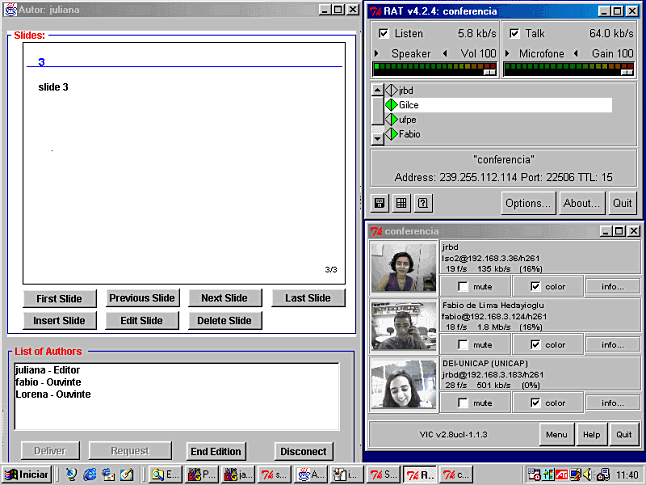
Task: Toggle the Talk checkbox
Action: click(x=514, y=34)
